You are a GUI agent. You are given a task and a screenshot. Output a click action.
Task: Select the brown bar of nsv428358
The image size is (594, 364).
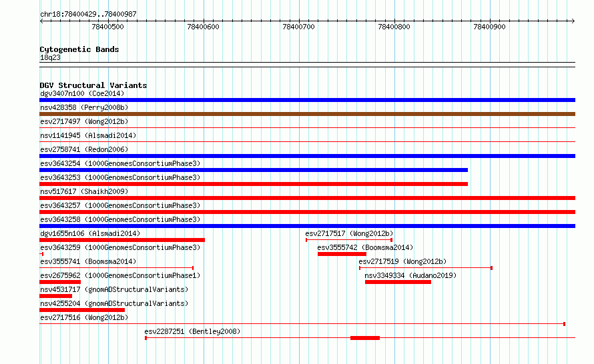coord(307,114)
